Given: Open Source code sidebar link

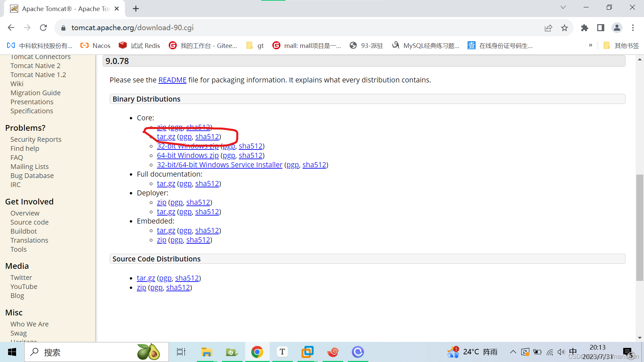Looking at the screenshot, I should [x=30, y=222].
